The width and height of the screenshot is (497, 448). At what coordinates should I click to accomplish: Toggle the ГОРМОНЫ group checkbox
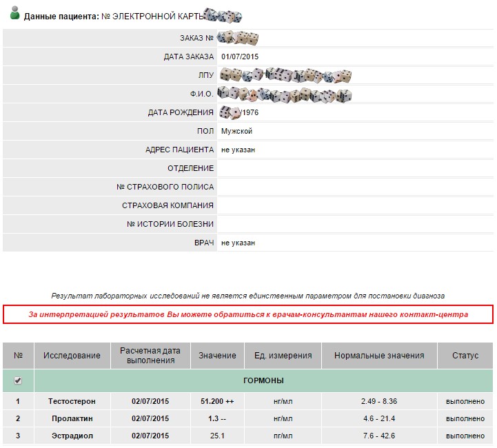(18, 380)
